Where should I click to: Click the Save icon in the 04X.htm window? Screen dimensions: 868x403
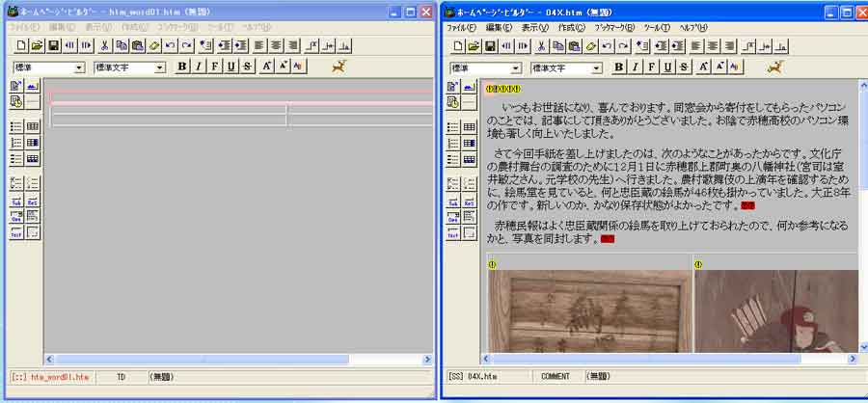491,46
